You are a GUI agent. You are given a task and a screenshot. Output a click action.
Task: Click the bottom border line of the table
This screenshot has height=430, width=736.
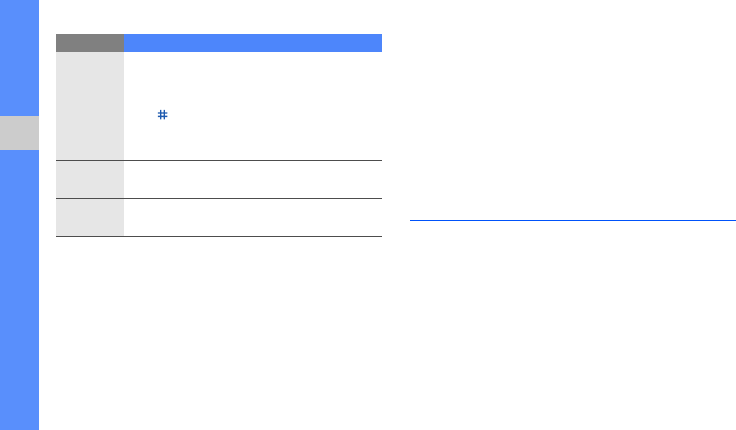point(218,236)
